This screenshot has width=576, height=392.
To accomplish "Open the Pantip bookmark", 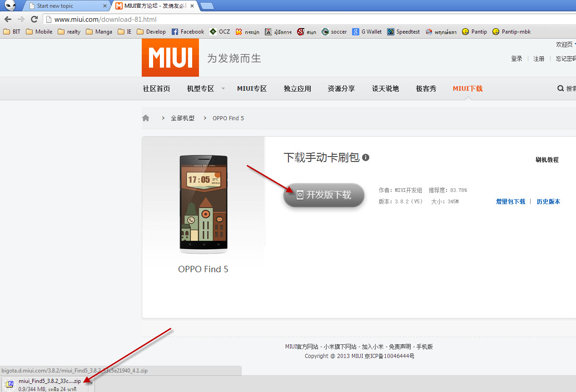I will click(x=474, y=32).
